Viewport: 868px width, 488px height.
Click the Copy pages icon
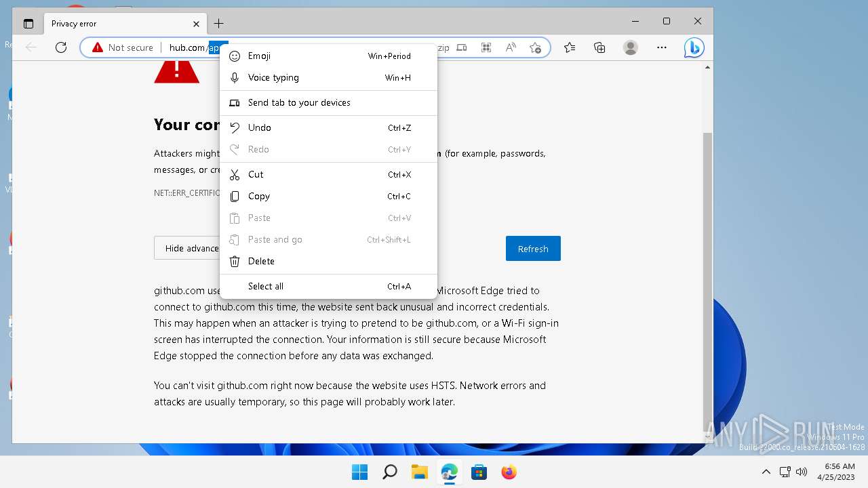(x=235, y=197)
